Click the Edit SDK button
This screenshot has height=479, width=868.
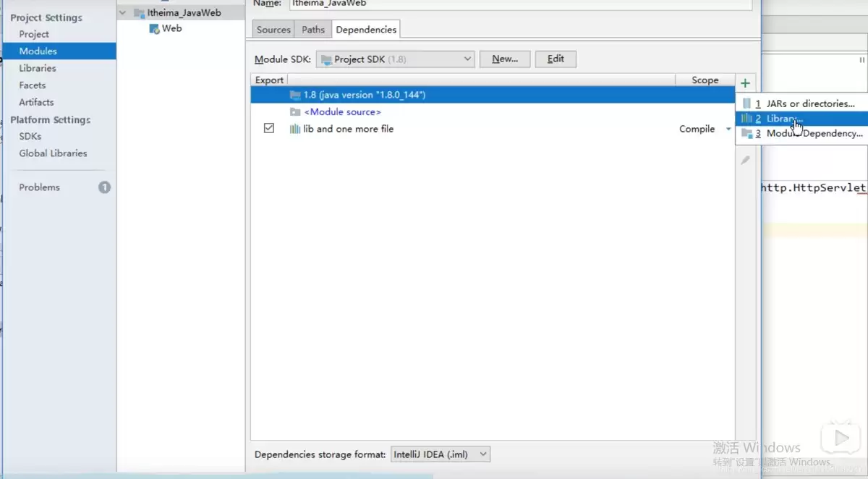pyautogui.click(x=556, y=59)
